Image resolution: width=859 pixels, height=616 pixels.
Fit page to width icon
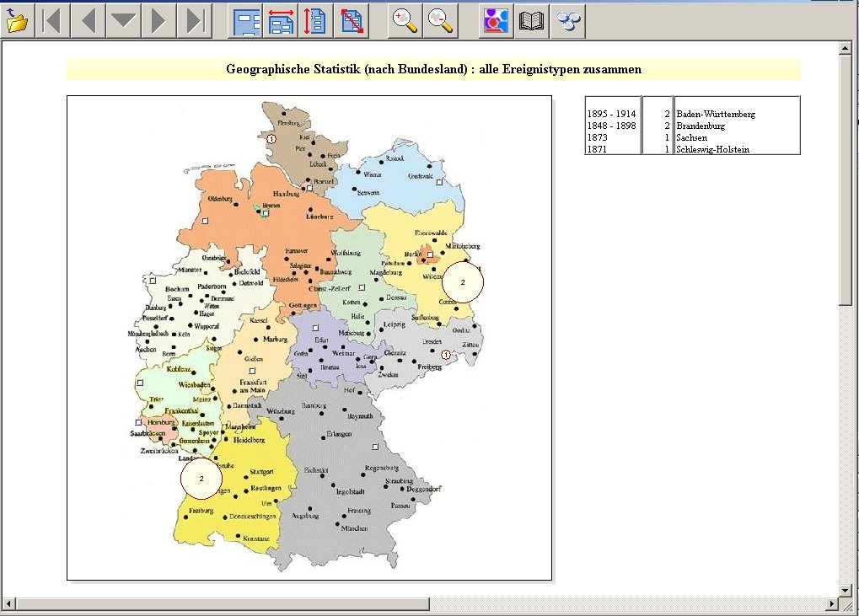coord(281,21)
